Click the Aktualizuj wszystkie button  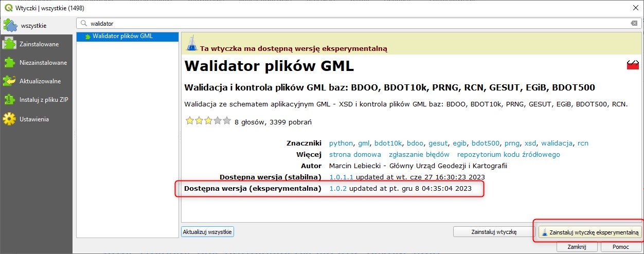(208, 232)
